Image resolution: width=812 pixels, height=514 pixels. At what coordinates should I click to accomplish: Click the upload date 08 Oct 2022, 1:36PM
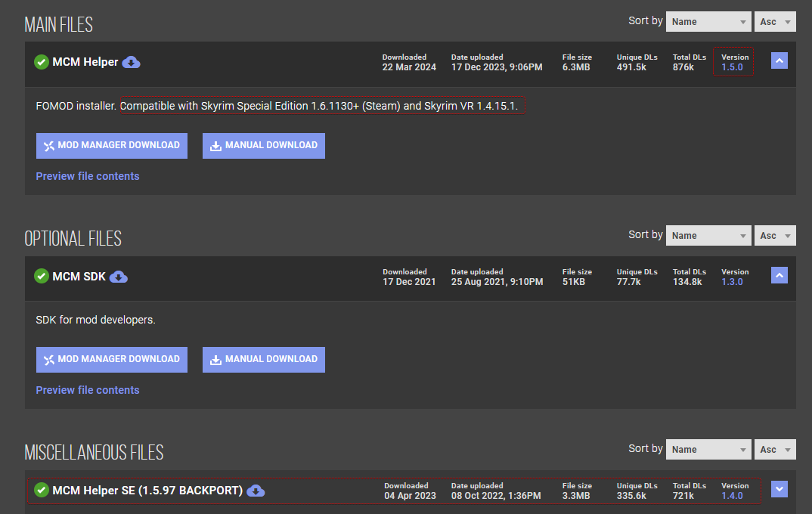point(496,496)
